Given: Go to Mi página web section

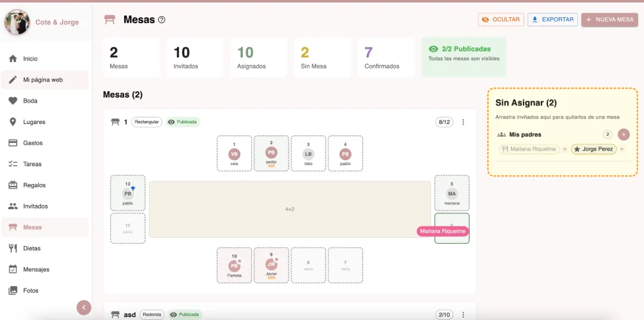Looking at the screenshot, I should click(45, 80).
